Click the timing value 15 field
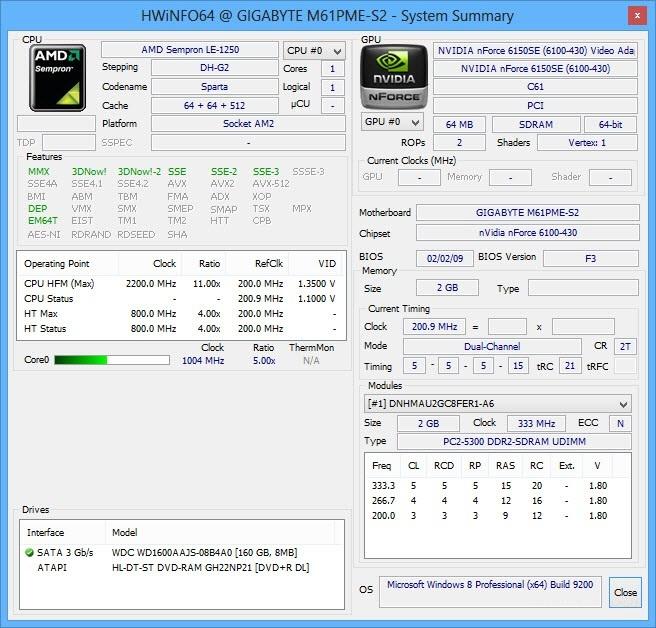 pyautogui.click(x=518, y=366)
